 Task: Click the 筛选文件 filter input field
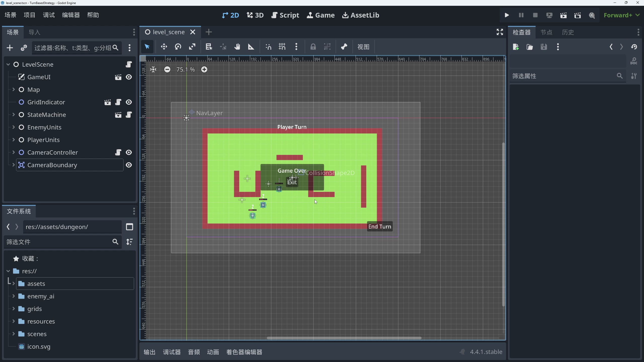[x=58, y=242]
